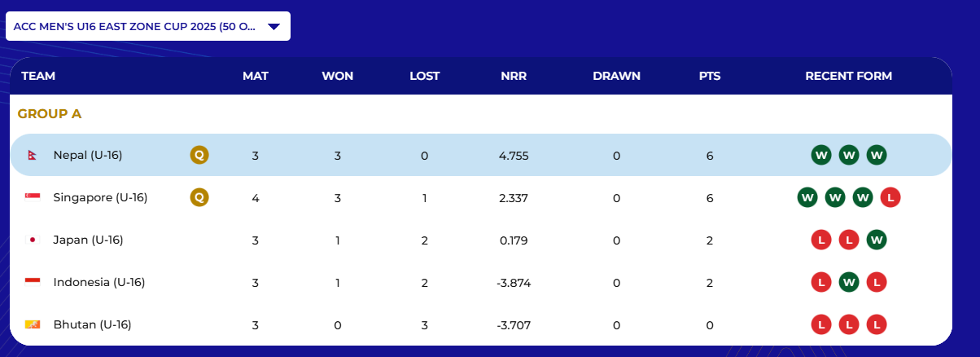Click the Singapore flag icon
The height and width of the screenshot is (357, 980).
pos(33,197)
